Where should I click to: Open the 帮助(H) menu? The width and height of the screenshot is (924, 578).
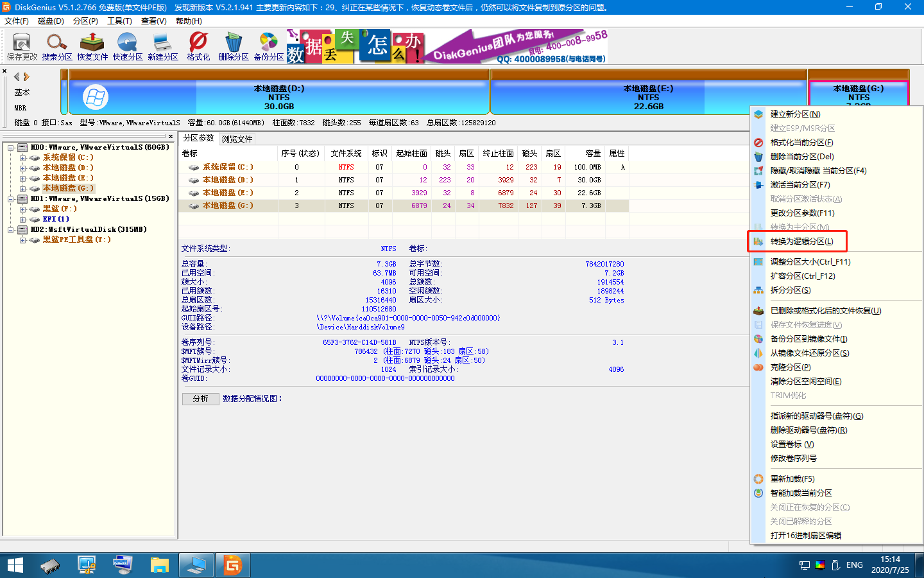point(189,21)
